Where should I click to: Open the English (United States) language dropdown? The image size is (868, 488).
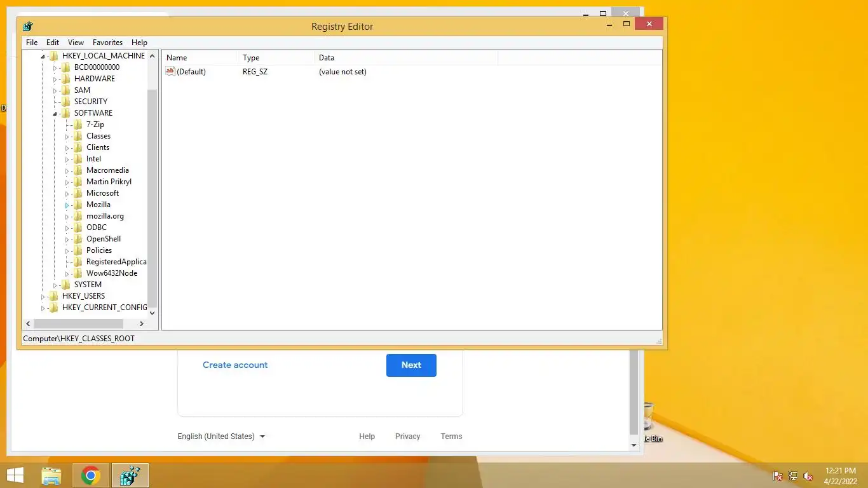point(221,437)
